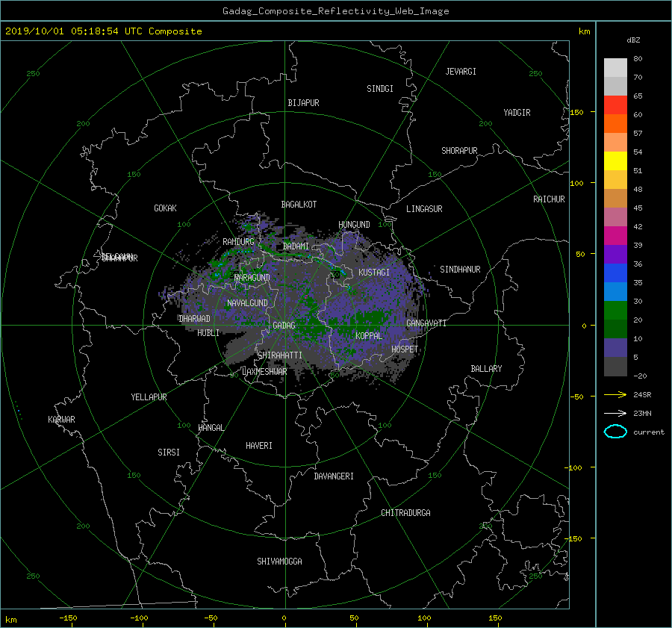Click the dark gray 5 dBZ swatch
Image resolution: width=672 pixels, height=628 pixels.
pyautogui.click(x=615, y=367)
